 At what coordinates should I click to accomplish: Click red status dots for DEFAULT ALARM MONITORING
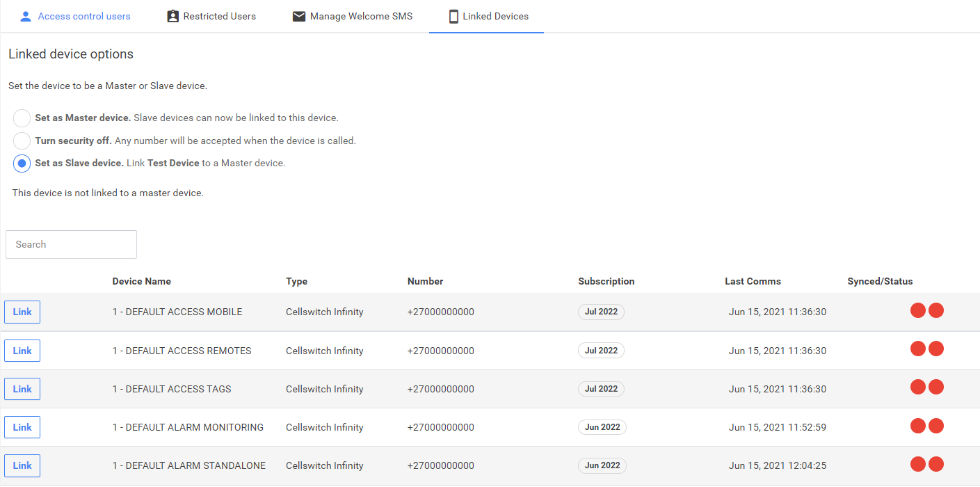pos(926,426)
